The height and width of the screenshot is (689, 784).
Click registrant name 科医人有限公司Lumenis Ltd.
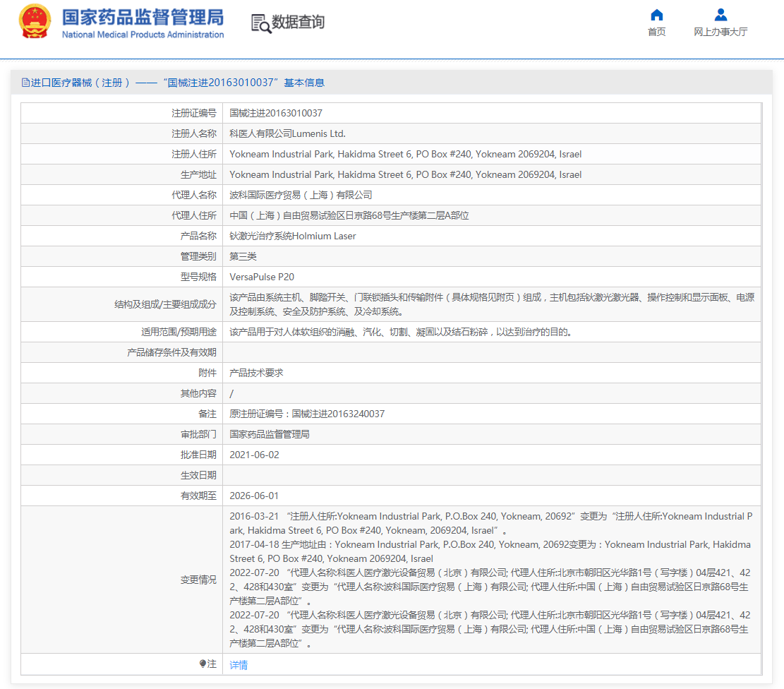(x=287, y=133)
